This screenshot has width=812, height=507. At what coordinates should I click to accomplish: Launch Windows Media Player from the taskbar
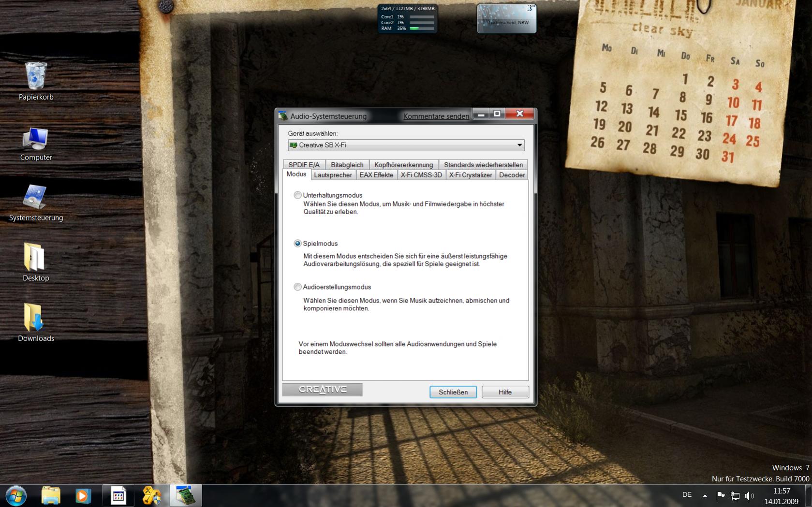click(83, 496)
